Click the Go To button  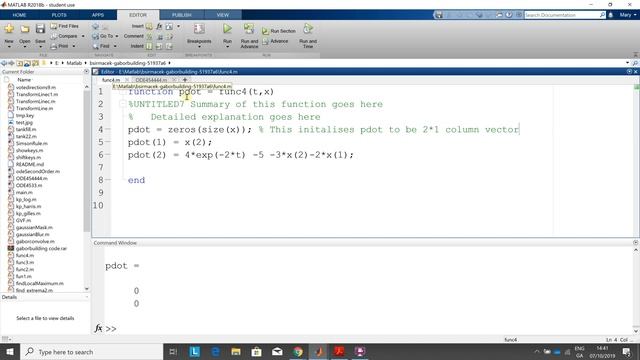[102, 36]
